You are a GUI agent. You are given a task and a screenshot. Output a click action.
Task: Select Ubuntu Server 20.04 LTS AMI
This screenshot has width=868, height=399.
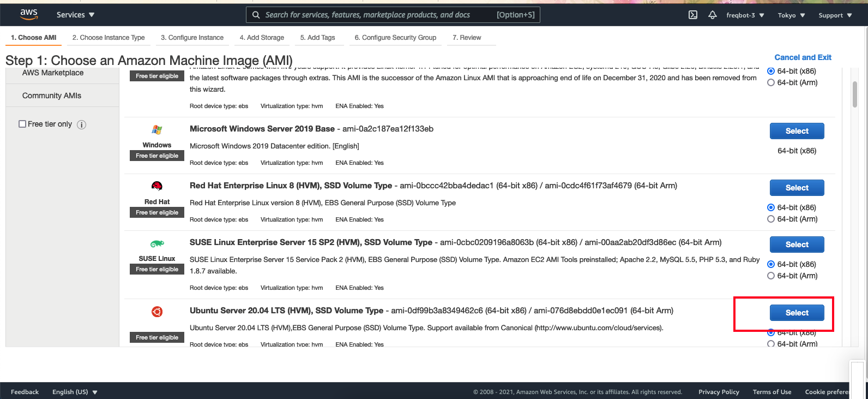797,313
